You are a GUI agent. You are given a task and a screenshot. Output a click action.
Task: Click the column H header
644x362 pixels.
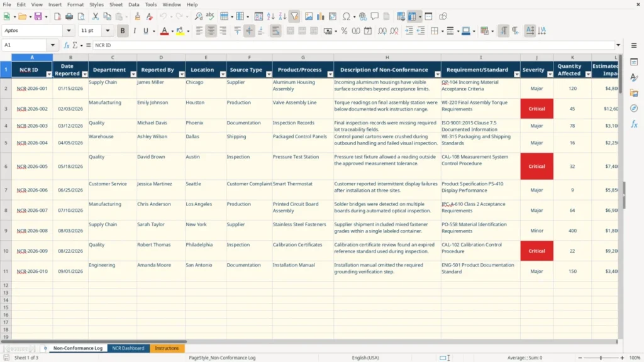point(387,57)
